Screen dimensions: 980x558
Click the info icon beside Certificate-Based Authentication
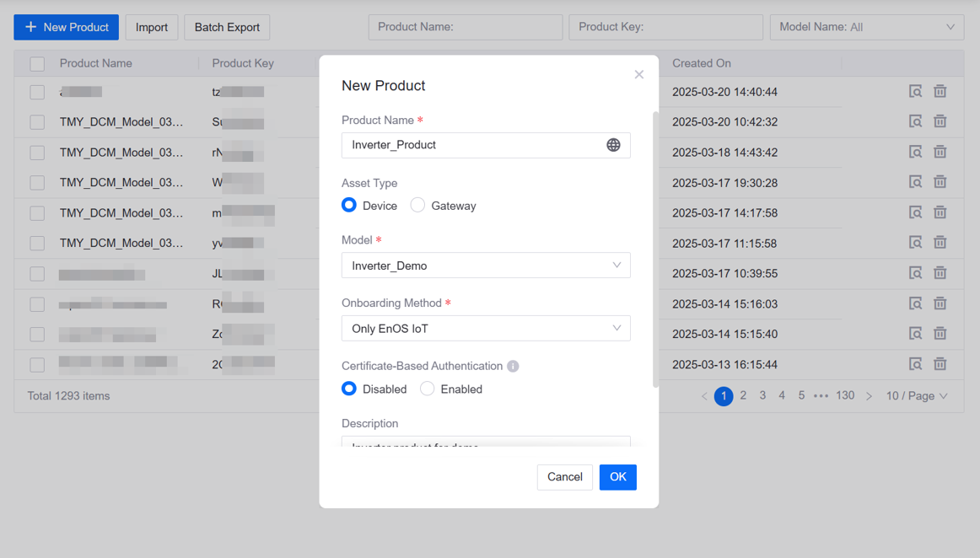point(513,366)
